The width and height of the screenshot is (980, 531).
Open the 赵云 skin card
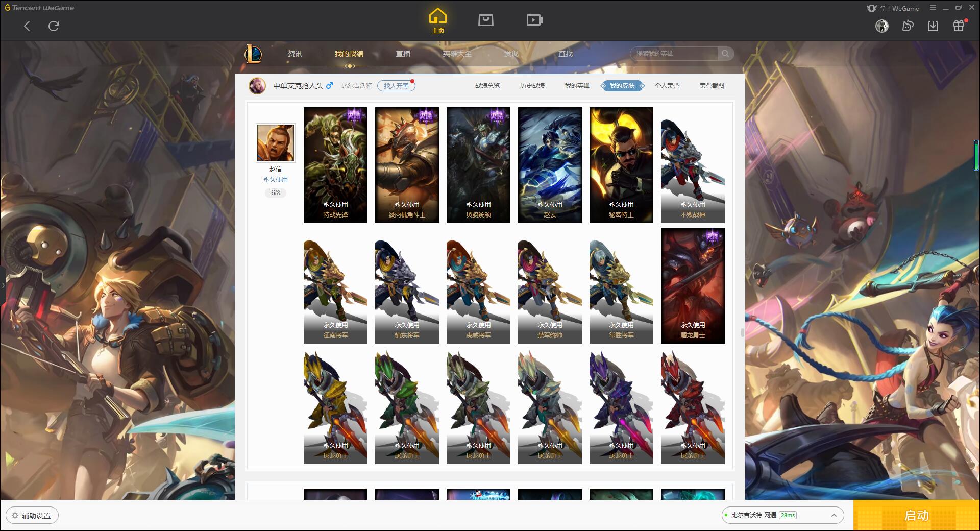pyautogui.click(x=550, y=165)
